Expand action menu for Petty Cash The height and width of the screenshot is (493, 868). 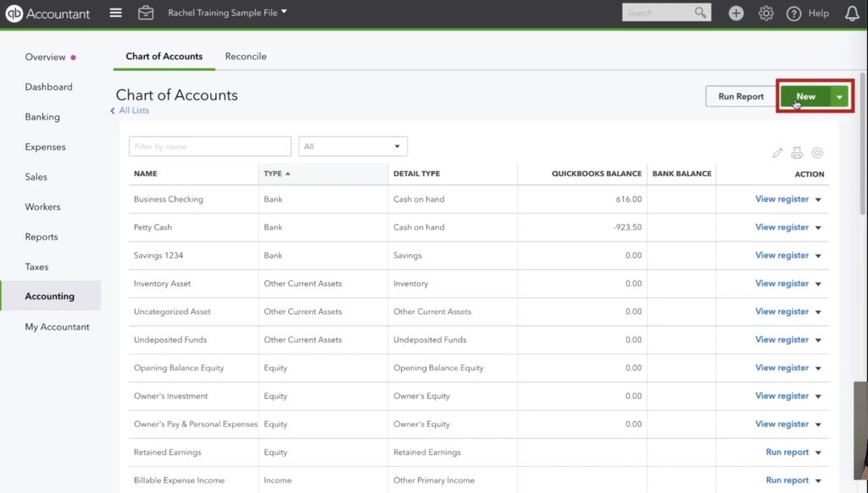(x=818, y=228)
